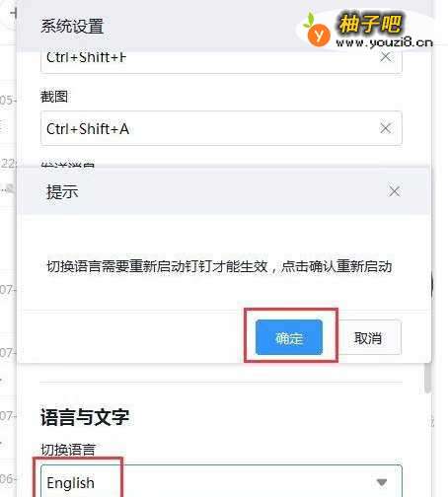
Task: Click the 切换语言 label text
Action: point(68,450)
